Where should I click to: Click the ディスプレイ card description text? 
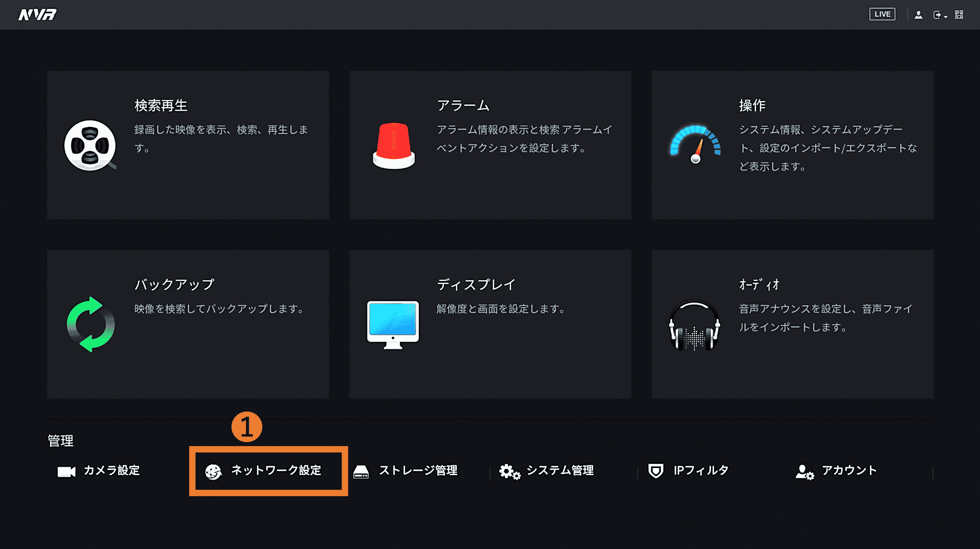click(x=501, y=309)
